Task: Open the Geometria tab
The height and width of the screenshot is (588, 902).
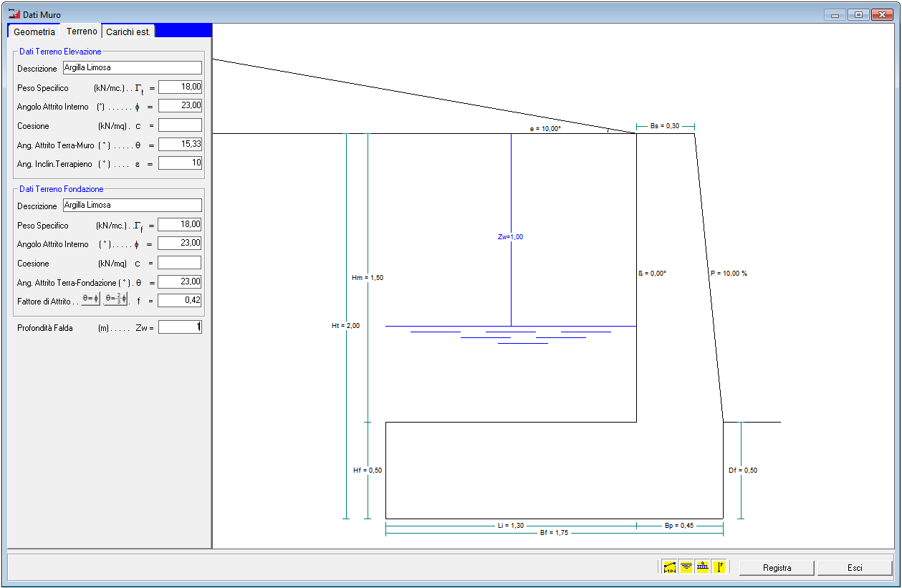Action: [x=34, y=32]
